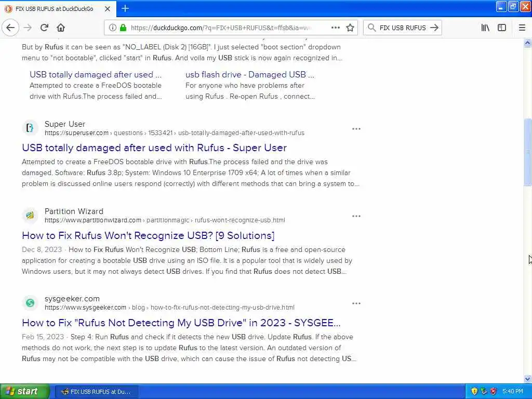The image size is (532, 399).
Task: Click the Partition Wizard site name
Action: click(x=74, y=211)
